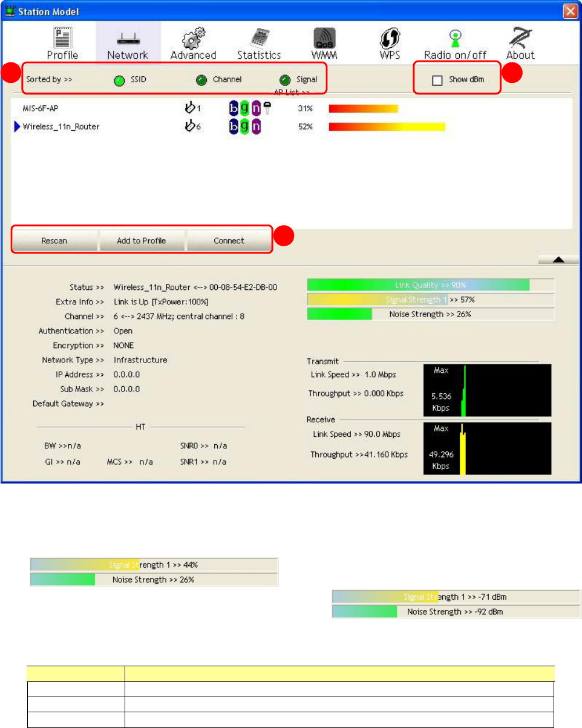Click the Transmit throughput graph
This screenshot has height=728, width=582.
click(488, 390)
